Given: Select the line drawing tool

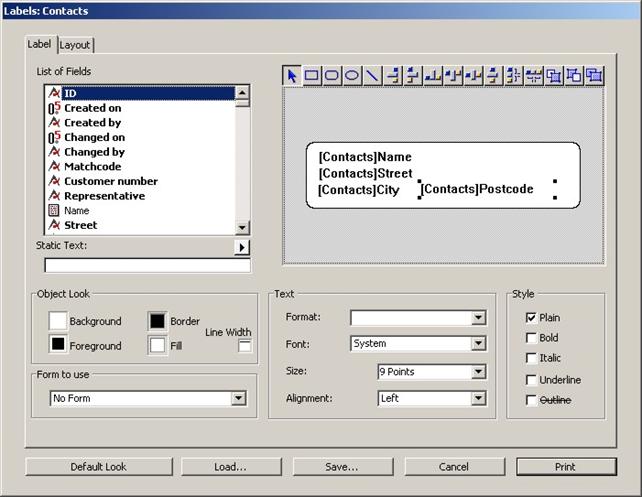Looking at the screenshot, I should click(372, 75).
